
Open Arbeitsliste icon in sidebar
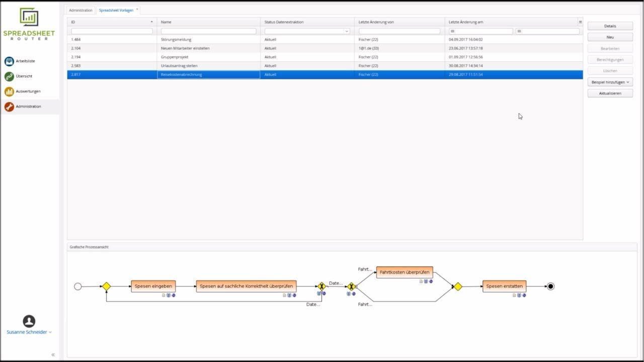tap(9, 61)
